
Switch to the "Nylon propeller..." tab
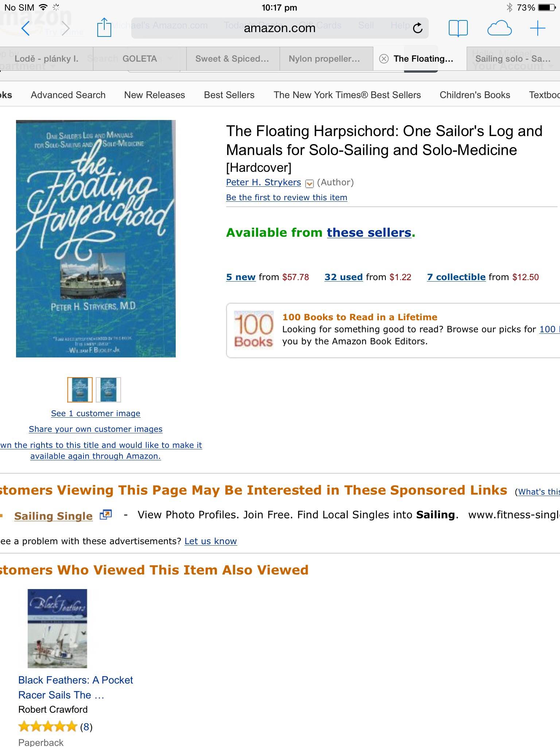tap(324, 59)
